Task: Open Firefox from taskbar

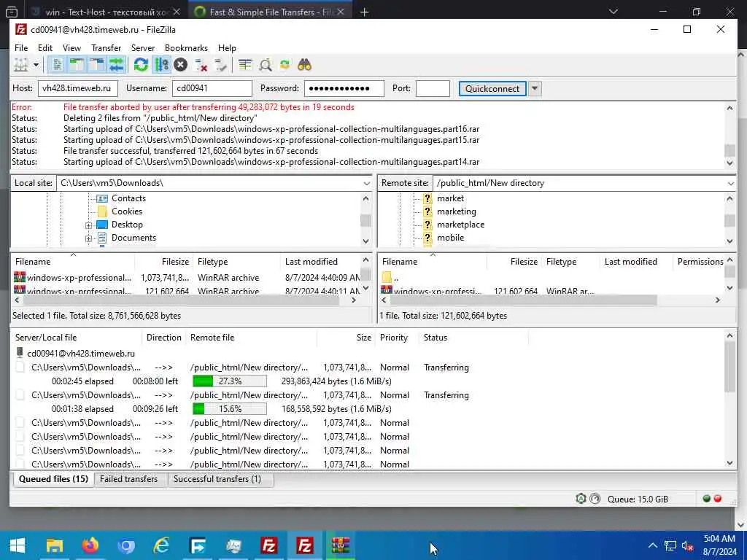Action: (x=90, y=545)
